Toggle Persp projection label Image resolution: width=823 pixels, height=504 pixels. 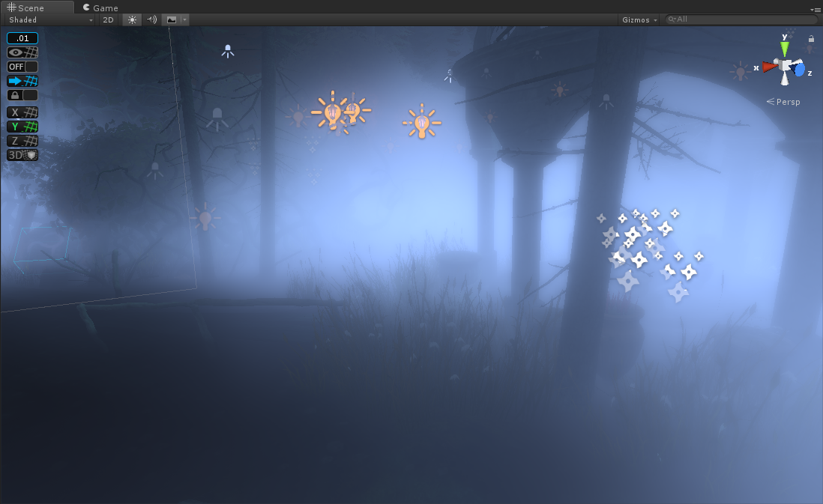point(783,102)
